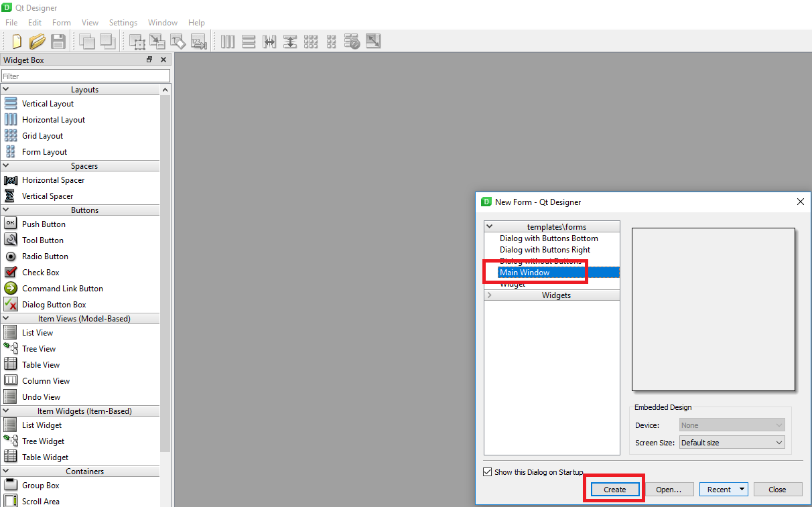Image resolution: width=812 pixels, height=507 pixels.
Task: Click the Save floppy disk icon
Action: point(58,42)
